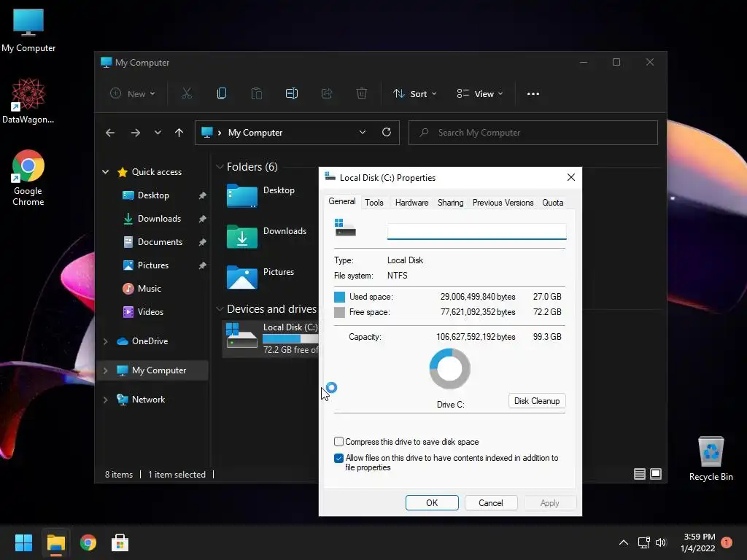Click the Disk Cleanup button
This screenshot has width=747, height=560.
tap(537, 401)
